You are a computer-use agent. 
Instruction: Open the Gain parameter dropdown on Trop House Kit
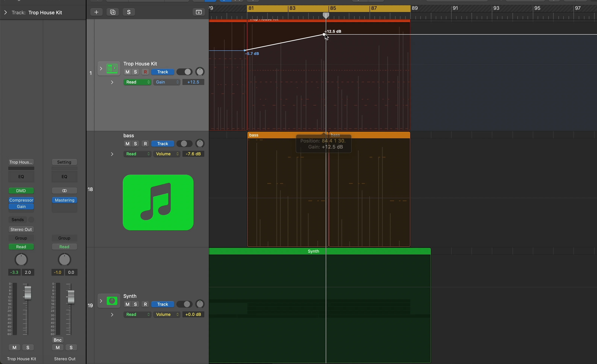click(x=167, y=82)
